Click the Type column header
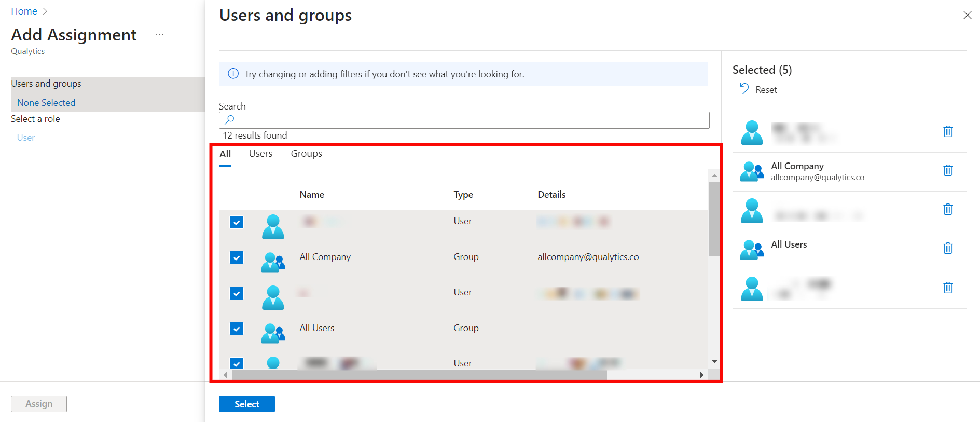This screenshot has width=980, height=422. (x=463, y=195)
